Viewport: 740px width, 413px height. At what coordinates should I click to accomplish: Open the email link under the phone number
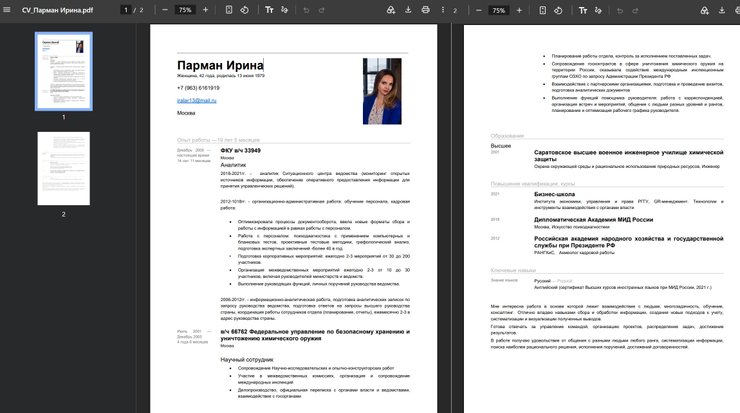coord(197,101)
